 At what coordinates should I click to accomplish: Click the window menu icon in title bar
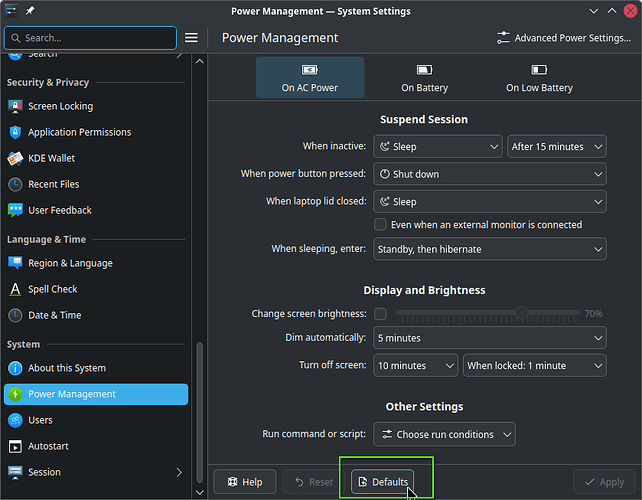click(11, 11)
